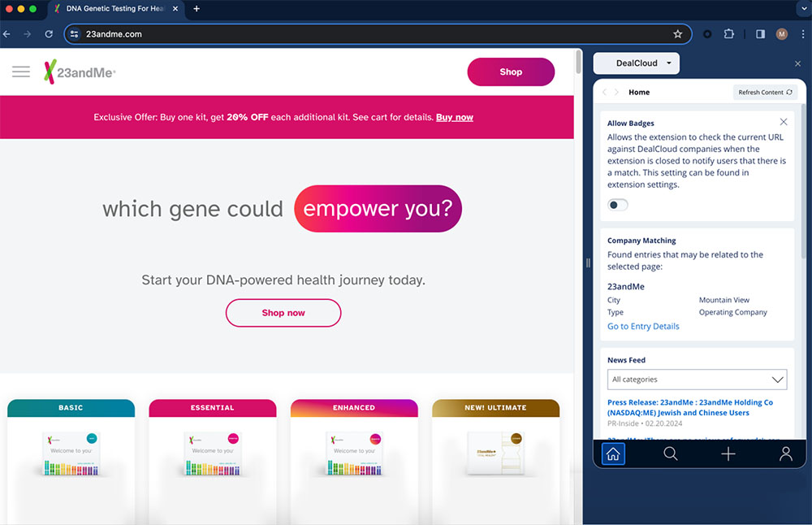Reload the 23andme.com page
Screen dimensions: 812x525
[x=49, y=34]
